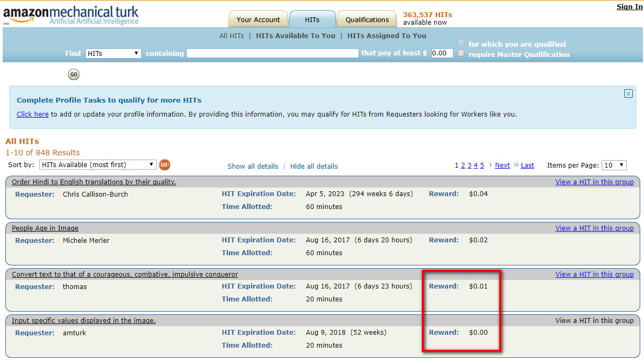This screenshot has height=360, width=644.
Task: Click requester name Michele Merler
Action: click(x=86, y=240)
